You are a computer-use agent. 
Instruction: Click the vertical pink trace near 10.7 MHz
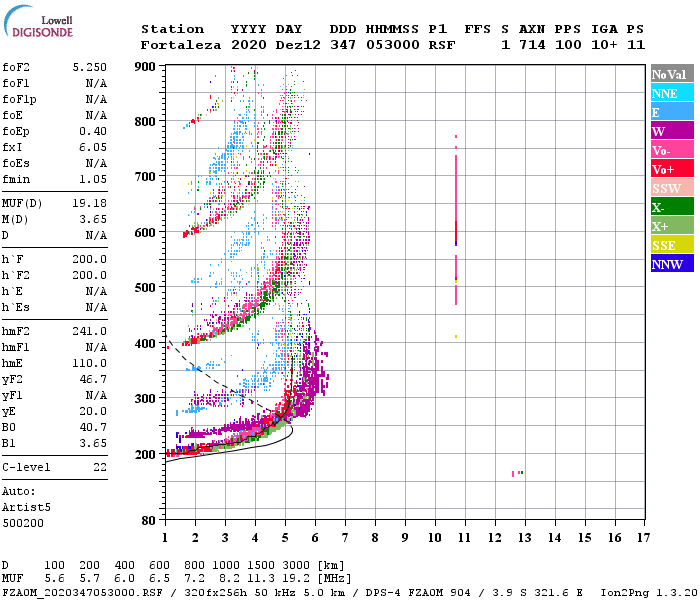[x=456, y=230]
